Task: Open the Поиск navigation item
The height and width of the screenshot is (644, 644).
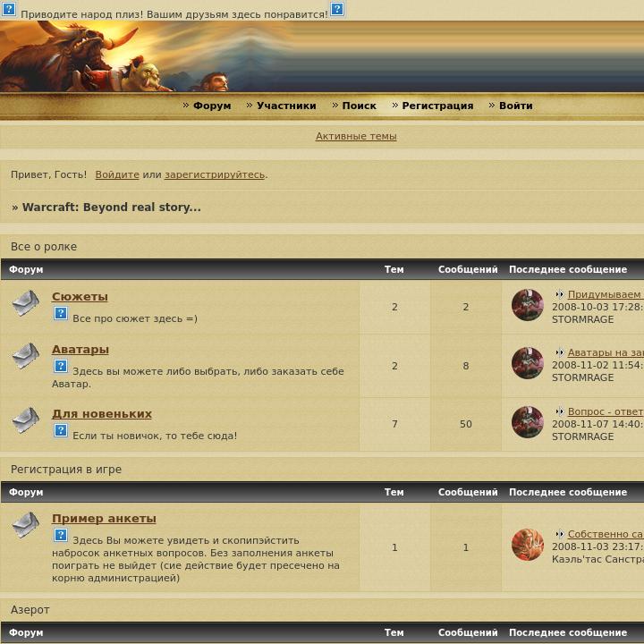Action: (359, 106)
